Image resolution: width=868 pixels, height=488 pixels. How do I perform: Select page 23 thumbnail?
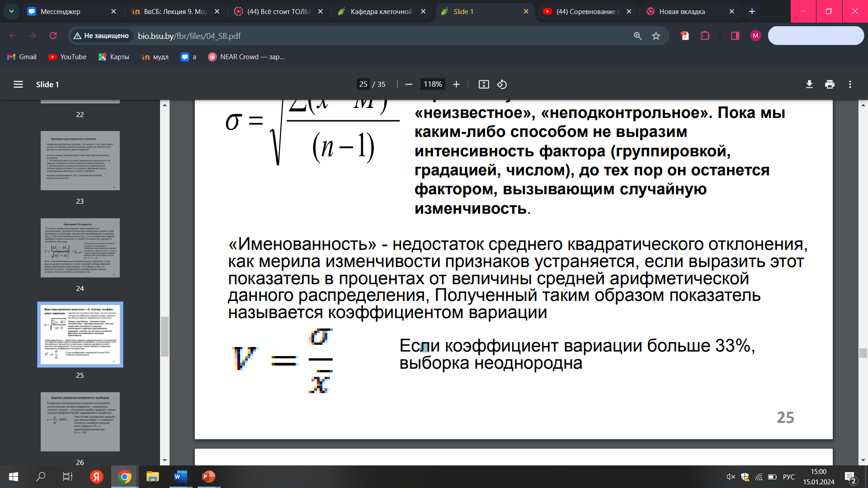point(80,160)
